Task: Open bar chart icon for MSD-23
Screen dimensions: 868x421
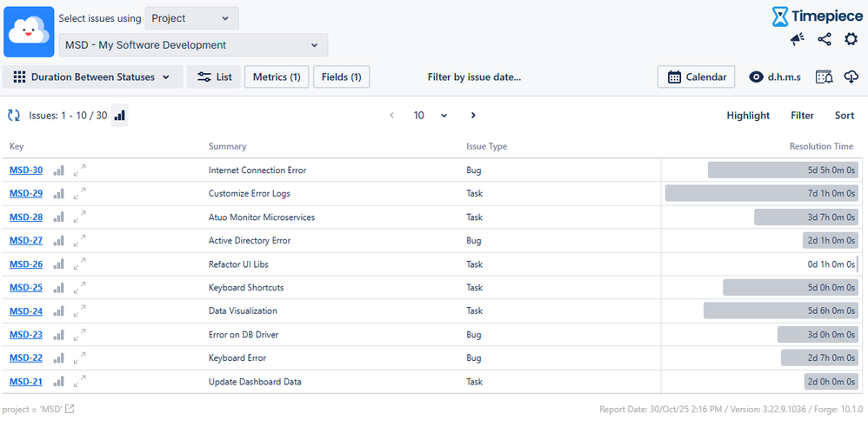Action: coord(58,335)
